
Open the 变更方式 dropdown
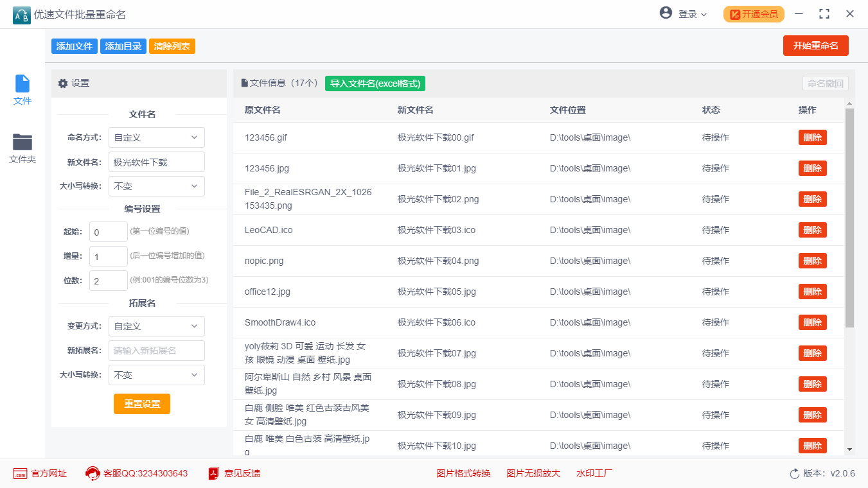pos(157,326)
